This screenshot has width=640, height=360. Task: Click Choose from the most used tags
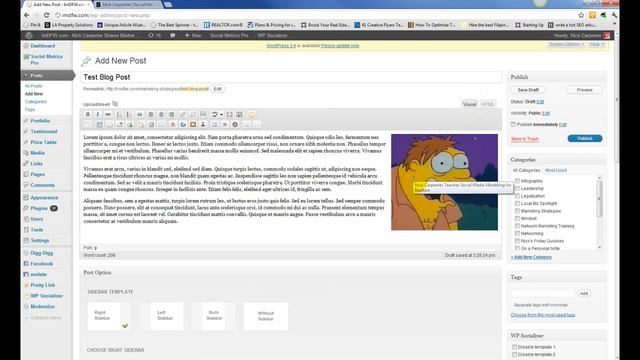point(543,315)
